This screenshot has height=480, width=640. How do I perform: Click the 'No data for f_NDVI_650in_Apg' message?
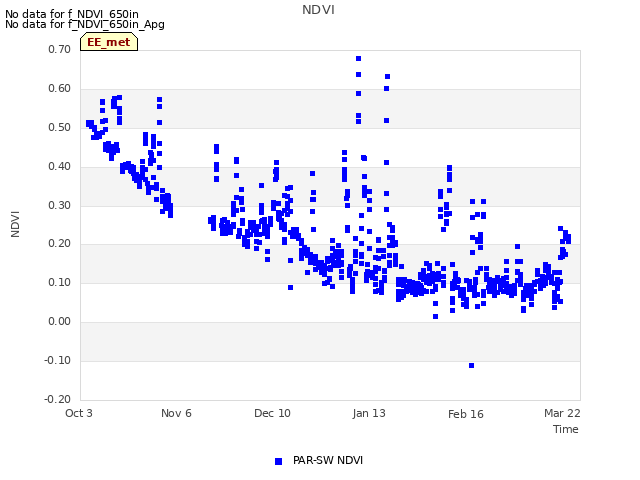pos(85,24)
